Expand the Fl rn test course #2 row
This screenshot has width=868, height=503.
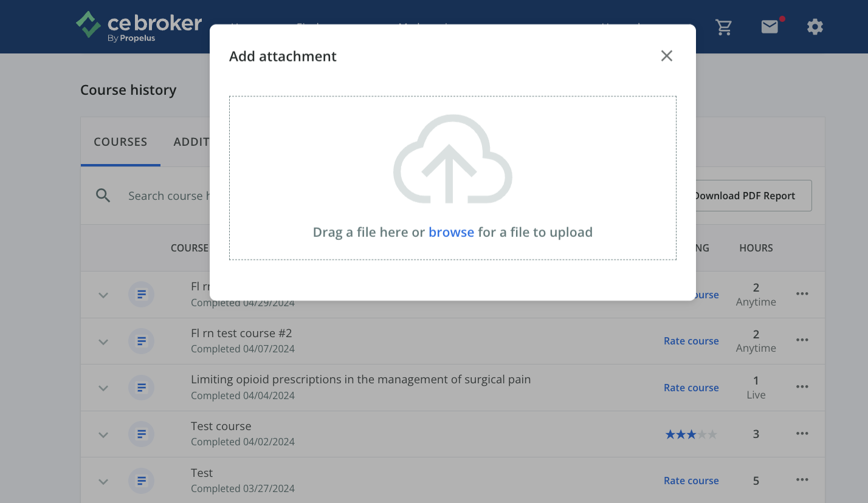click(103, 342)
